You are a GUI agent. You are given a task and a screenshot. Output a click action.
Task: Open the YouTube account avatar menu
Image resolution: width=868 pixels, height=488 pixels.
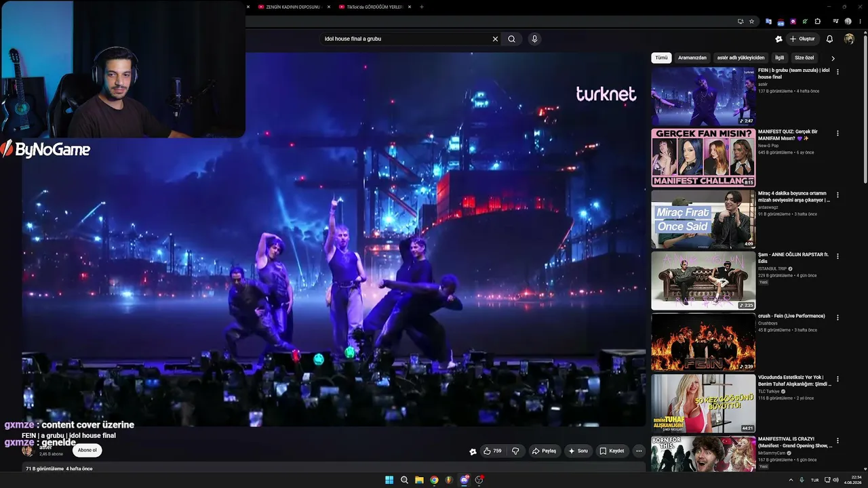(x=849, y=39)
